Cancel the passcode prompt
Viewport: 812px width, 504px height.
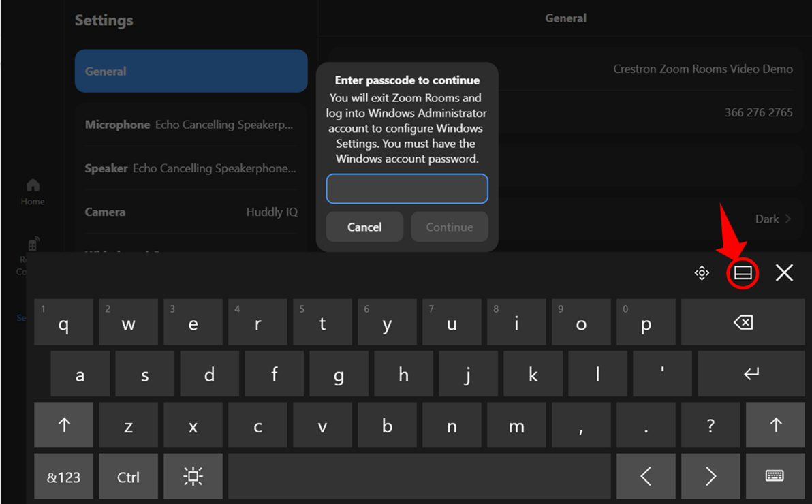(364, 227)
